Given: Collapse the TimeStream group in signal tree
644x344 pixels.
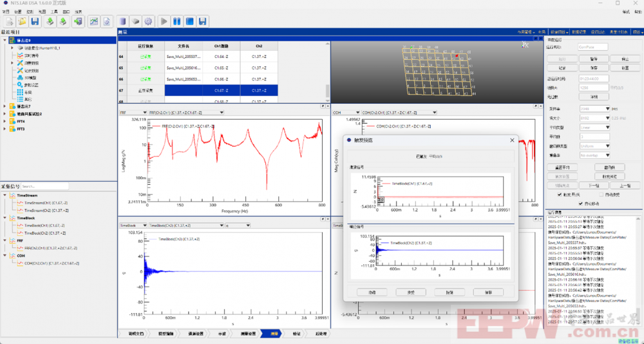Looking at the screenshot, I should pos(5,196).
